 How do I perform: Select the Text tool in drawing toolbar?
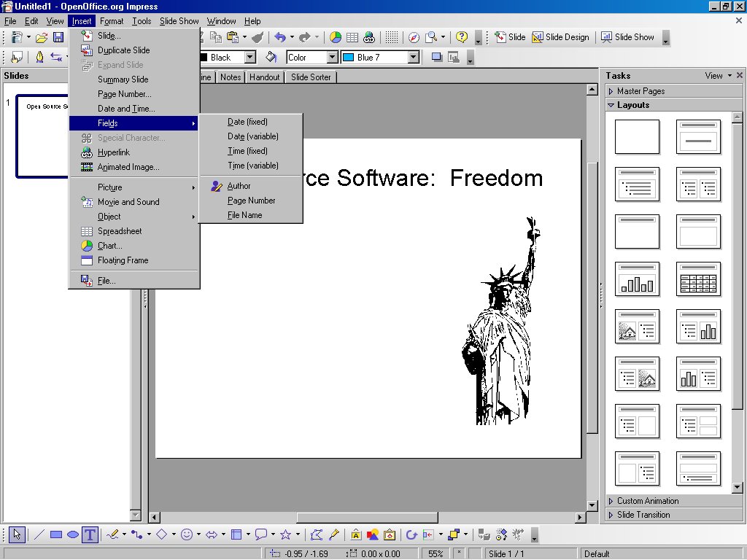pyautogui.click(x=90, y=534)
